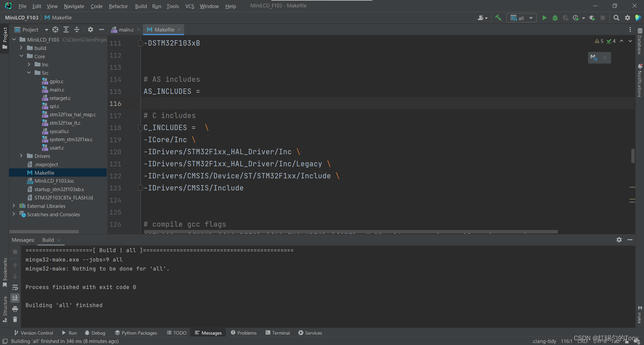Open Search Everywhere magnifier icon

(616, 18)
